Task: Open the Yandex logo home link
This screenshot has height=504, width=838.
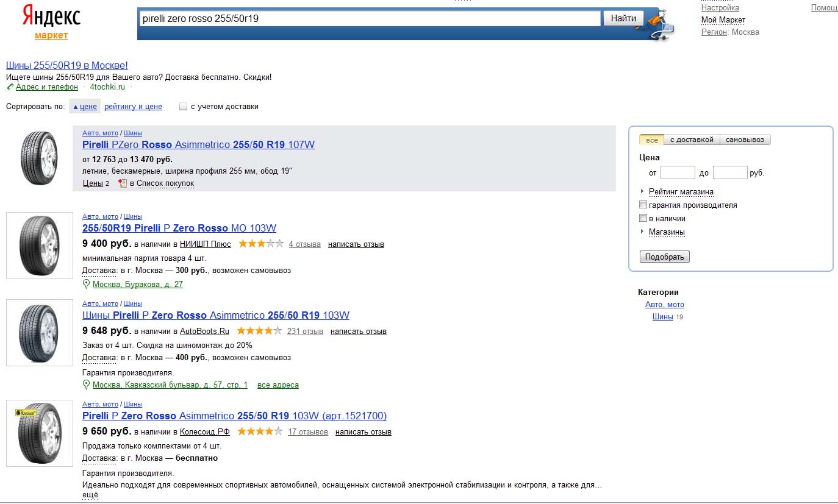Action: [x=51, y=16]
